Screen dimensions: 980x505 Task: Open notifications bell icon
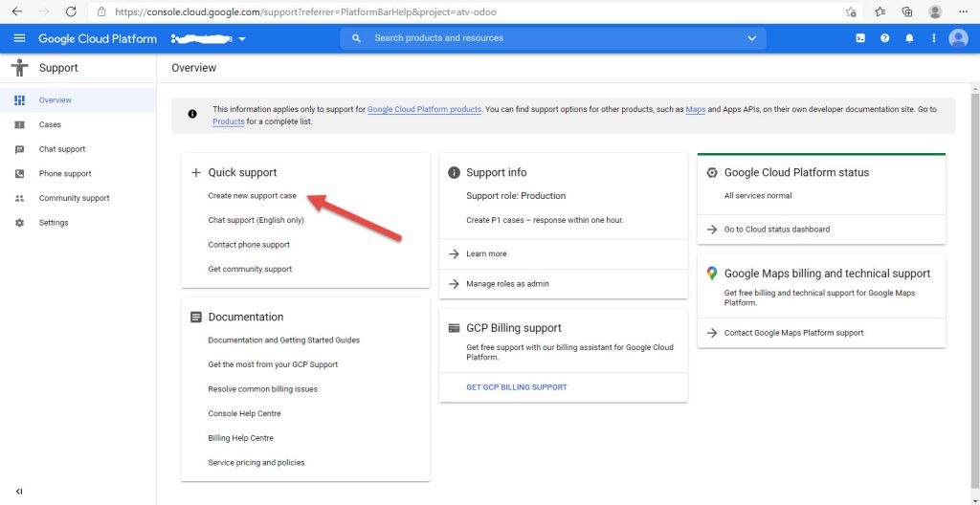(909, 38)
